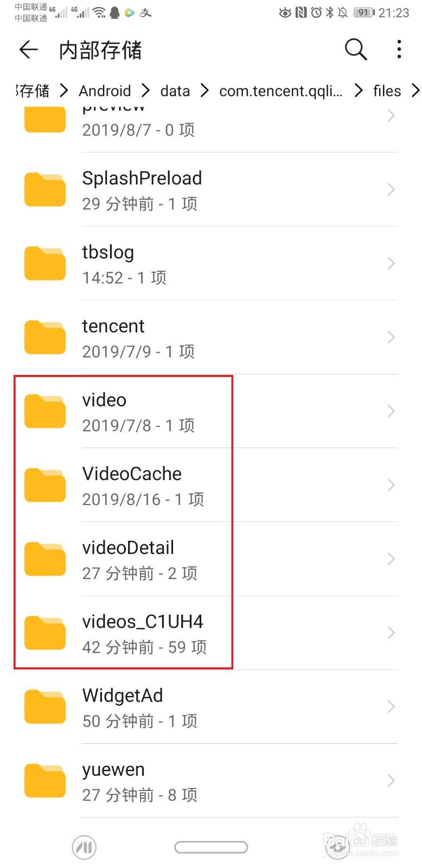Jump to com.tencent.qqli... breadcrumb
422x868 pixels.
coord(281,91)
